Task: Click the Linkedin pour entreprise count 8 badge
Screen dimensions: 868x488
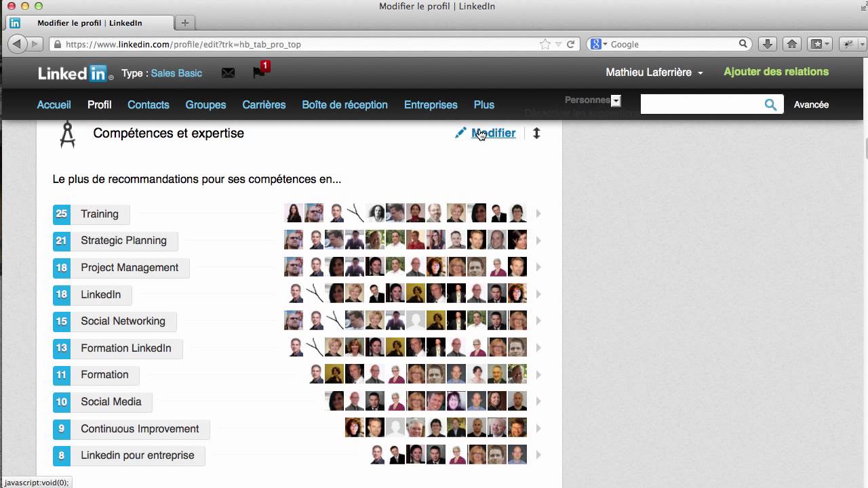Action: point(62,455)
